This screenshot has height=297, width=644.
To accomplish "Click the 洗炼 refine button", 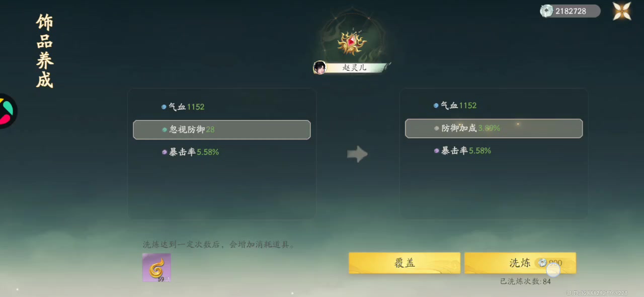I will [520, 263].
